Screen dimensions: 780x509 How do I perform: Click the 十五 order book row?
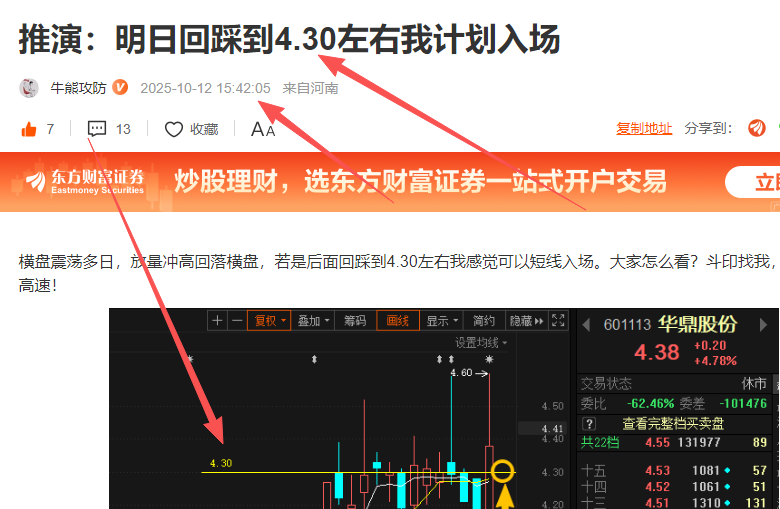click(676, 470)
